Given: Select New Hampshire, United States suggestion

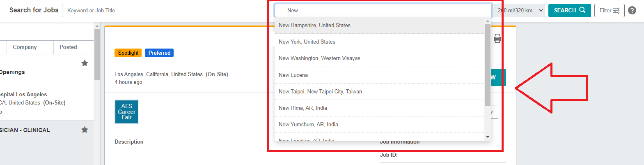Looking at the screenshot, I should pos(314,26).
